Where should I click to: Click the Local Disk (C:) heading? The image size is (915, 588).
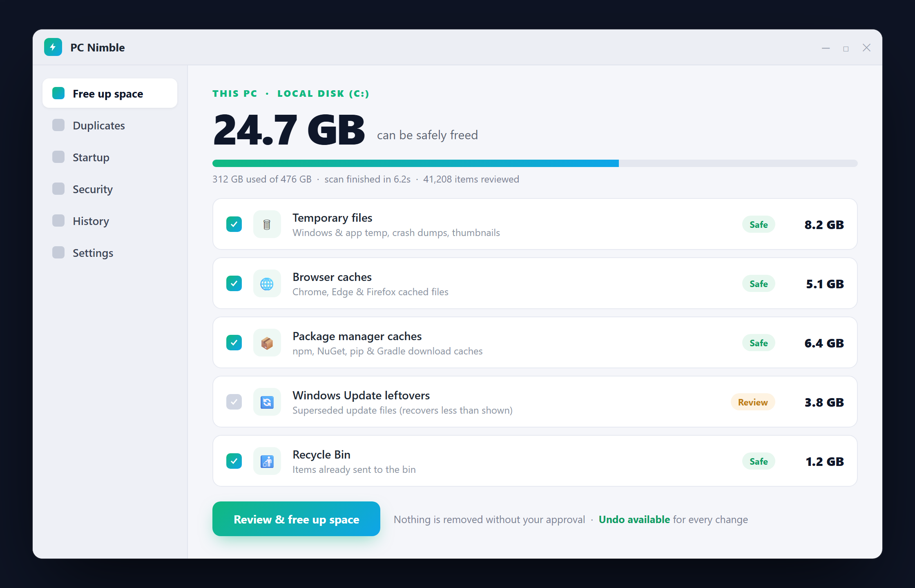[323, 94]
